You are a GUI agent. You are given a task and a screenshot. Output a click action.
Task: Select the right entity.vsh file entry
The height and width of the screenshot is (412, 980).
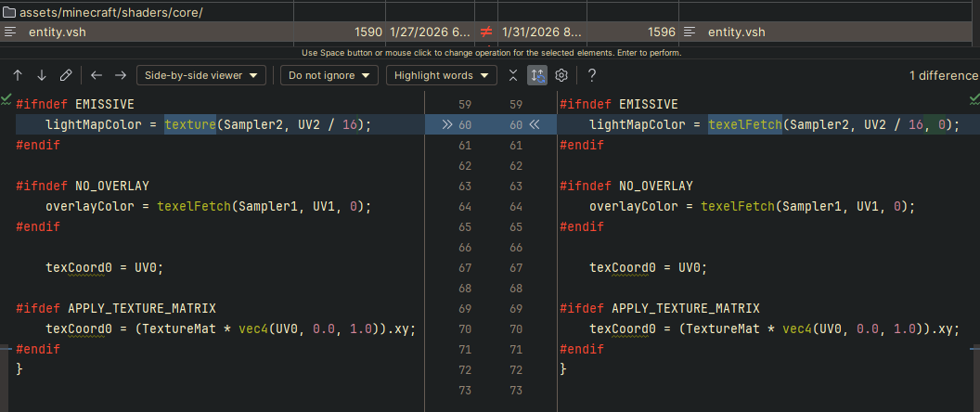coord(737,32)
